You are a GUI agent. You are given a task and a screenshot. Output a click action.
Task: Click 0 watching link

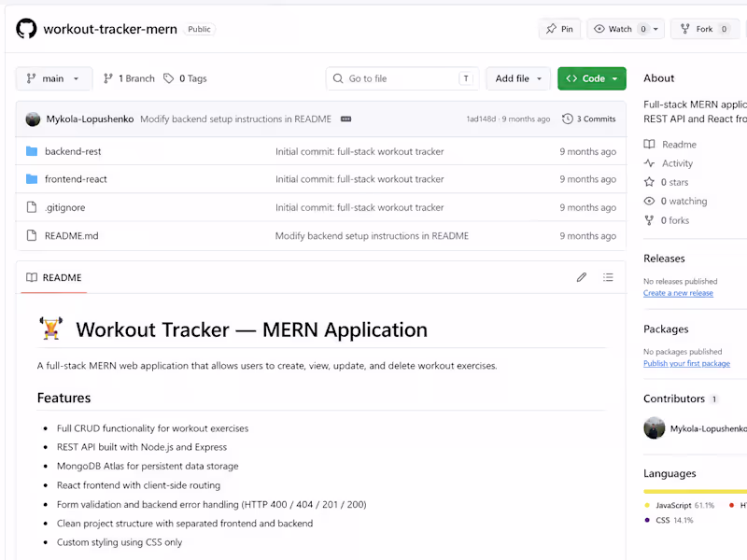point(684,202)
